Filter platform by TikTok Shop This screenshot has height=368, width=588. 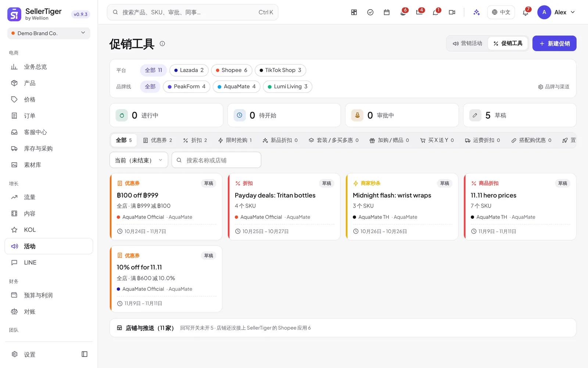pyautogui.click(x=280, y=70)
